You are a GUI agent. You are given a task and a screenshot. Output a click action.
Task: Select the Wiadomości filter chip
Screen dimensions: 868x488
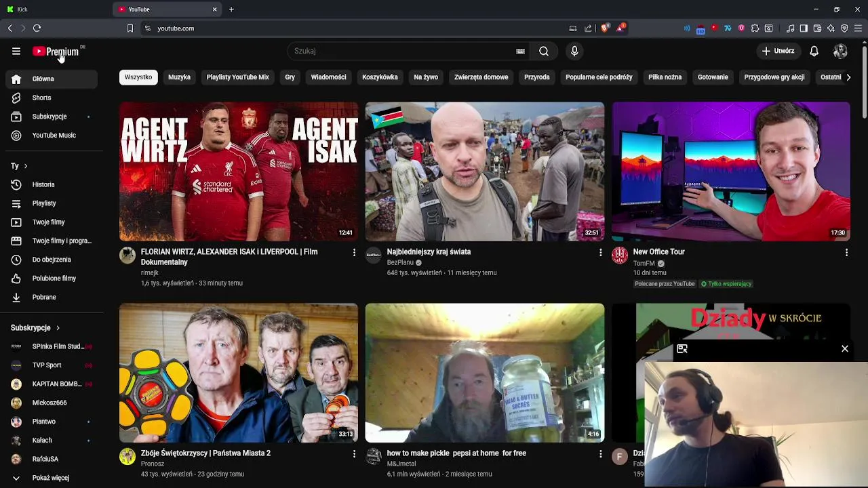[328, 77]
